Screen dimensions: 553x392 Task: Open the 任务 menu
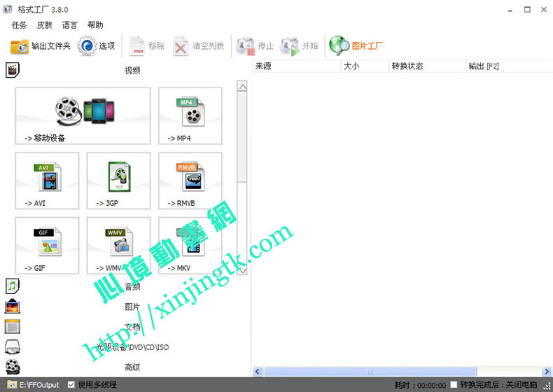tap(19, 24)
